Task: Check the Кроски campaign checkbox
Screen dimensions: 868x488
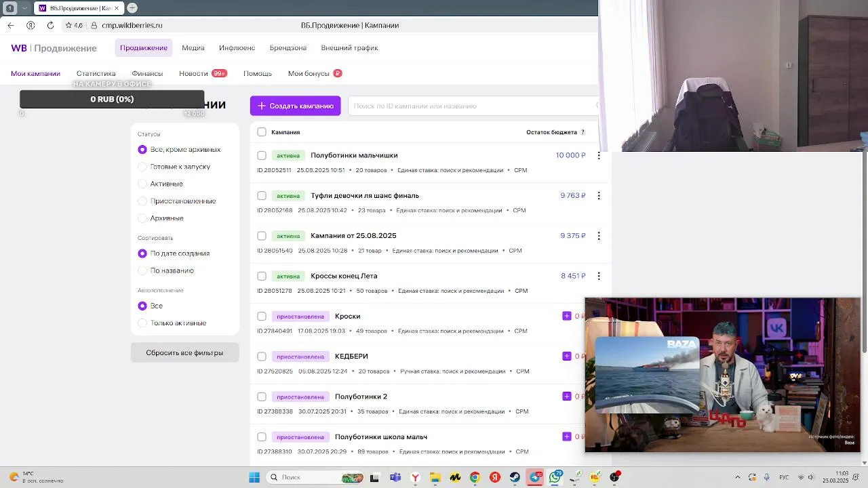Action: 262,317
